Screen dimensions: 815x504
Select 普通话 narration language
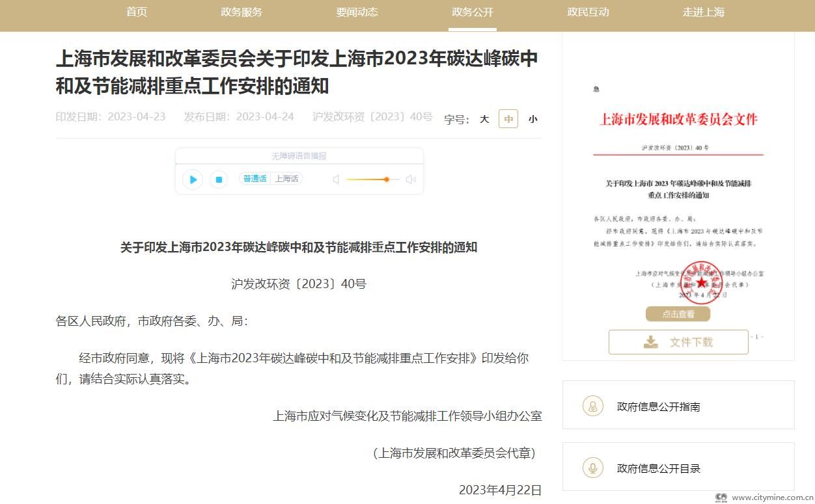[255, 179]
